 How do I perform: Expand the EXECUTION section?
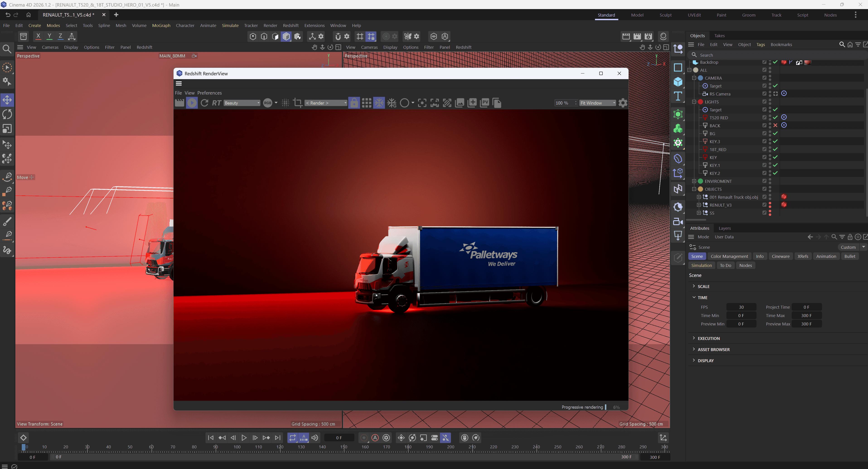pyautogui.click(x=708, y=338)
